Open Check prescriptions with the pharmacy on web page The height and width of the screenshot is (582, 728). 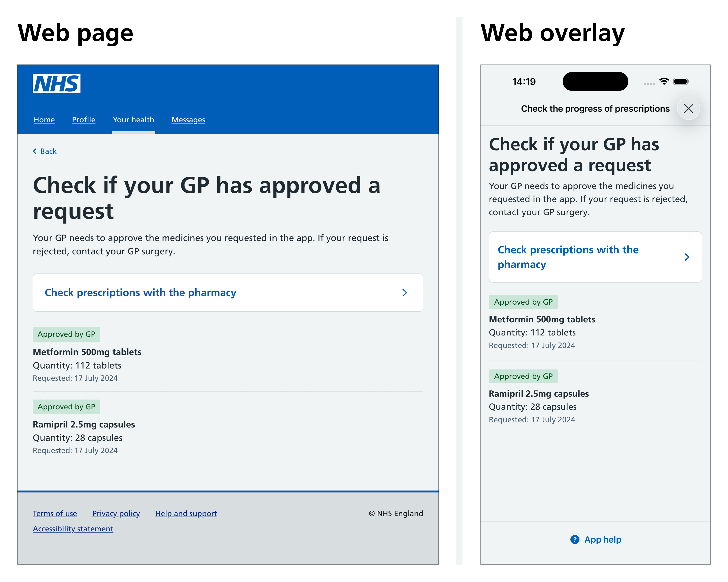pos(228,293)
